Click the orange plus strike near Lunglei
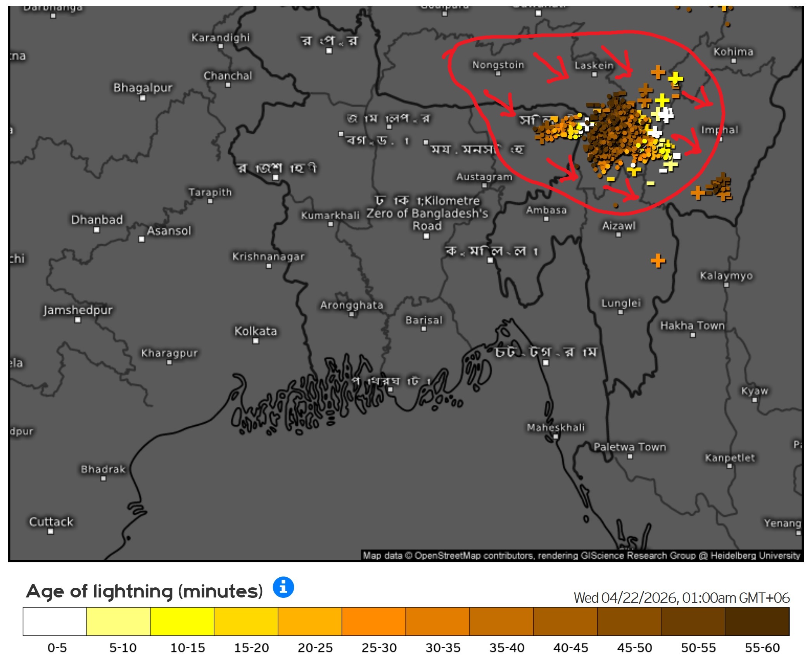The image size is (812, 656). (x=658, y=261)
